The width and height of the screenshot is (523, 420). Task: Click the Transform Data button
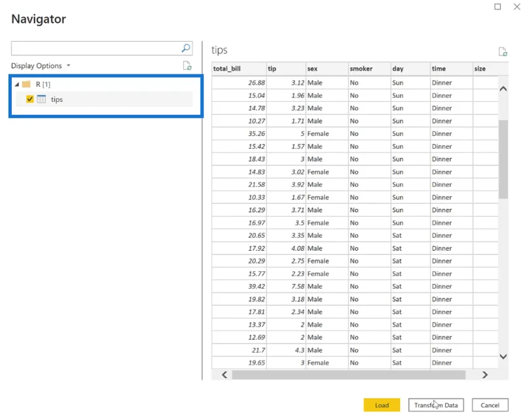pos(435,405)
